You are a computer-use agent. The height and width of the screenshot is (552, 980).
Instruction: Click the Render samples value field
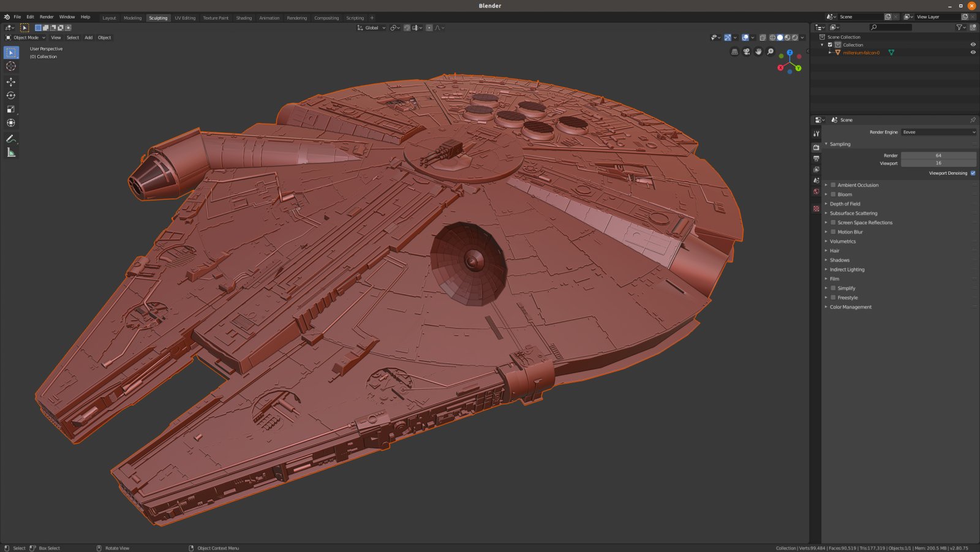pyautogui.click(x=938, y=156)
